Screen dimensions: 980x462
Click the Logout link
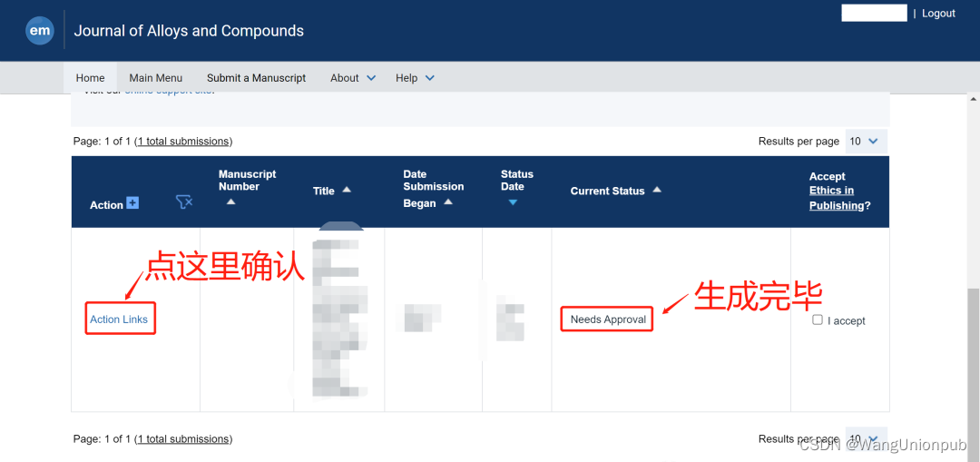pyautogui.click(x=938, y=13)
